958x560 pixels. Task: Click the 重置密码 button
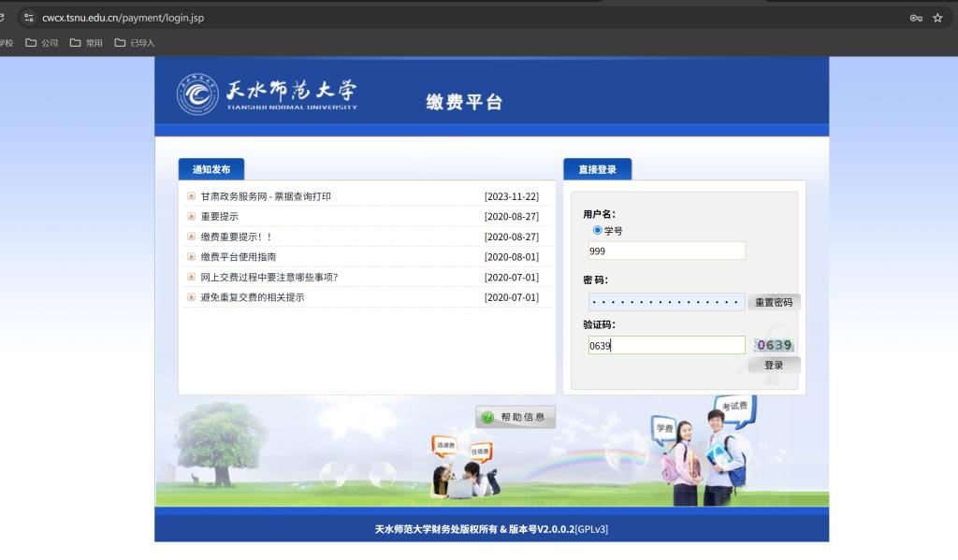[x=774, y=302]
